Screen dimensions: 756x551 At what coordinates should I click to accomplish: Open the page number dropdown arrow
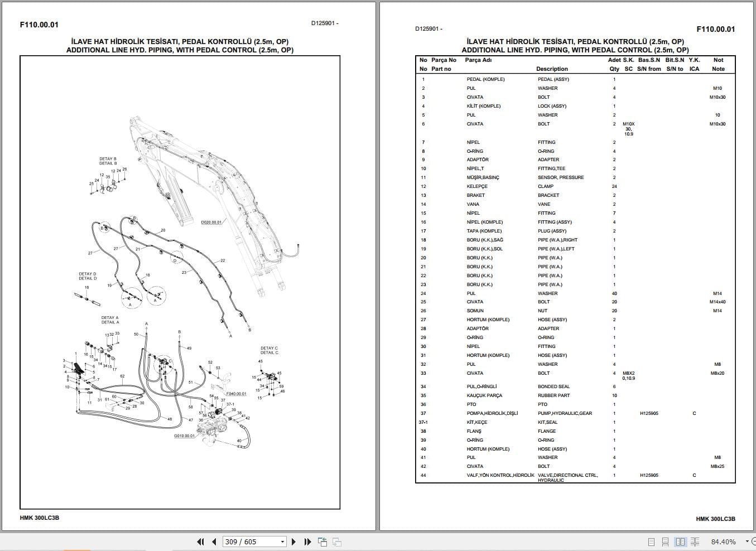pos(282,542)
